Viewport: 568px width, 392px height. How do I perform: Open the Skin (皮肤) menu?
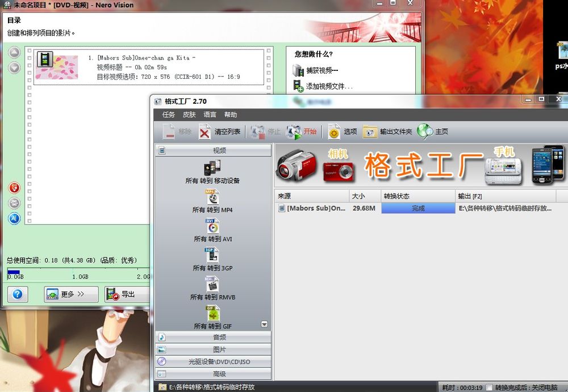pos(189,115)
